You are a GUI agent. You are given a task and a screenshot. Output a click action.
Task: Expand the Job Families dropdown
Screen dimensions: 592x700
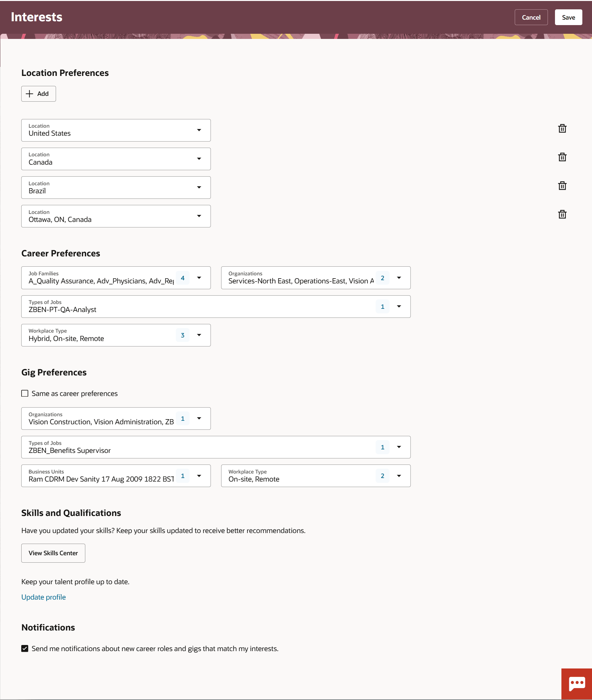point(199,278)
